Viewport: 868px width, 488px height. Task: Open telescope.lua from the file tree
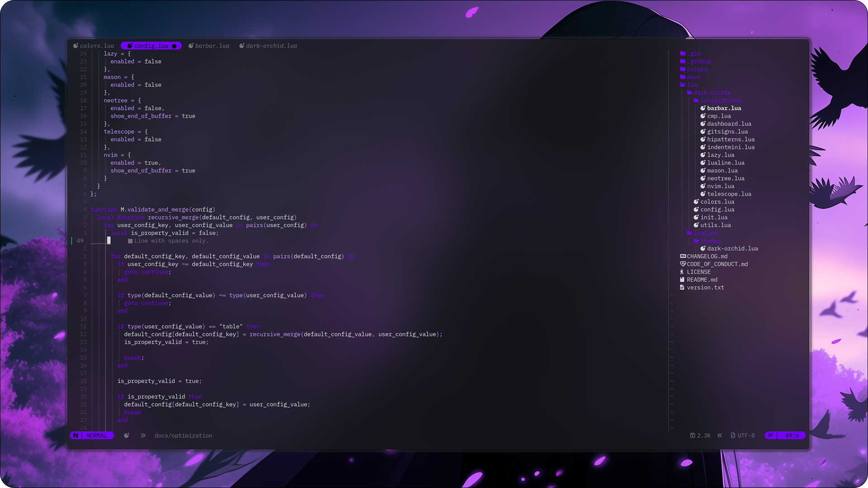tap(729, 194)
